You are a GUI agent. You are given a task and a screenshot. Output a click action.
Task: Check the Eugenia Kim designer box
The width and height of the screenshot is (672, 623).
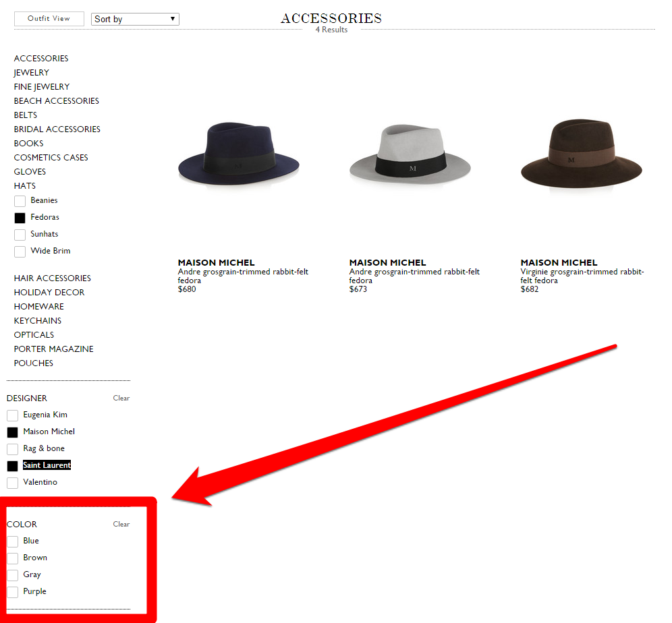coord(12,415)
